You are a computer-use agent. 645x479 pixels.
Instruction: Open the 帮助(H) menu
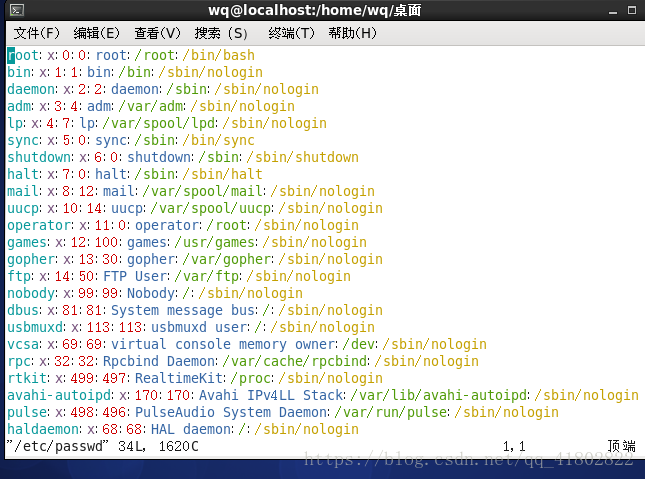353,33
